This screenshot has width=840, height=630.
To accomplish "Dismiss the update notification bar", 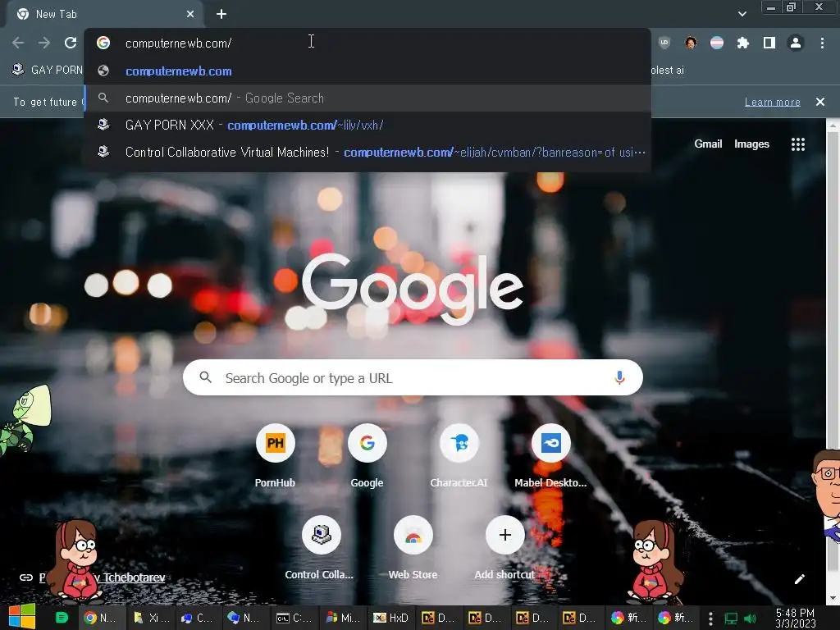I will click(x=819, y=102).
